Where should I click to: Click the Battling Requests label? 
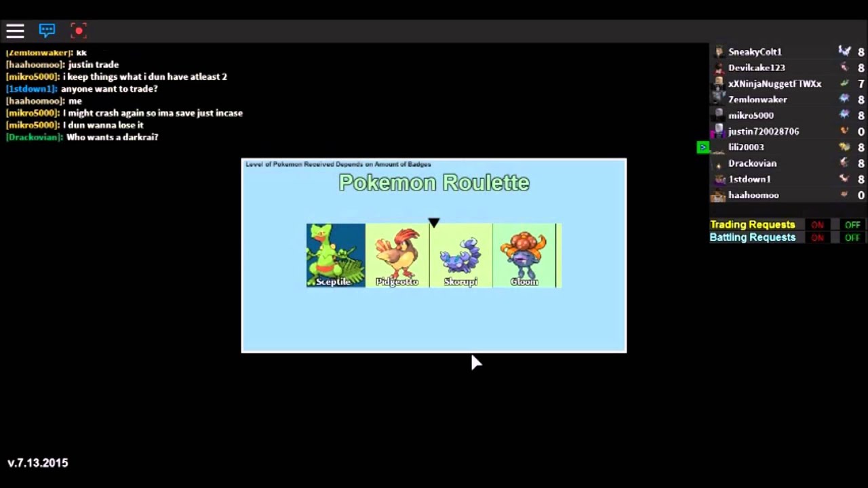752,237
